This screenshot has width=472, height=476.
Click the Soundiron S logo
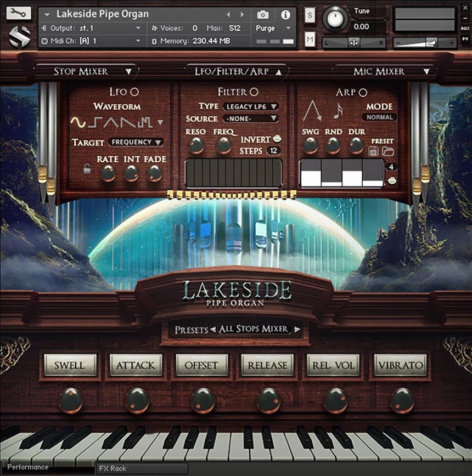click(x=19, y=37)
